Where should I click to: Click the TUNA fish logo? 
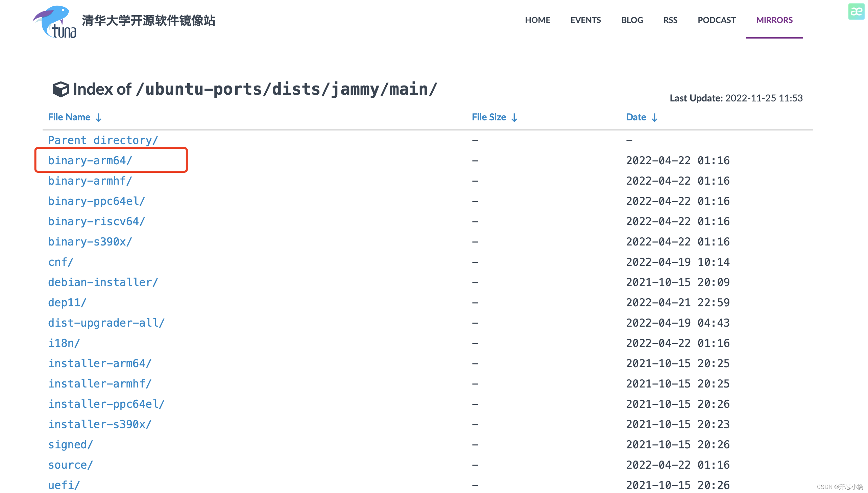click(54, 21)
